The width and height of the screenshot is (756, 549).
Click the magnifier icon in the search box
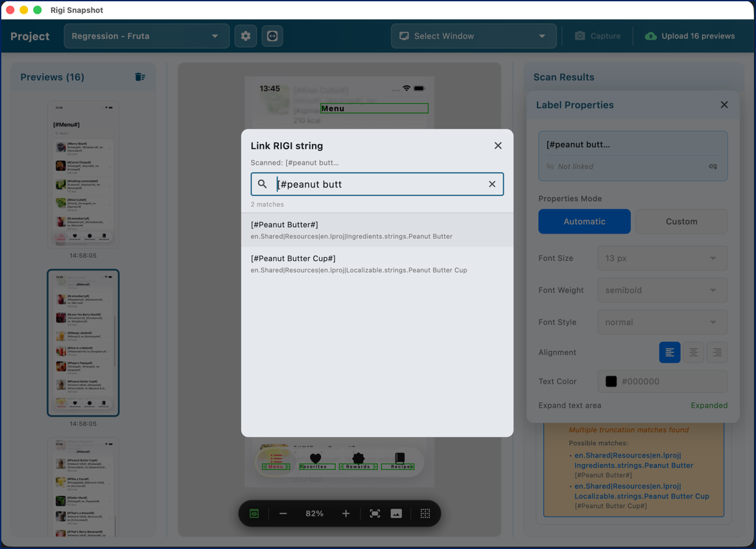coord(263,184)
